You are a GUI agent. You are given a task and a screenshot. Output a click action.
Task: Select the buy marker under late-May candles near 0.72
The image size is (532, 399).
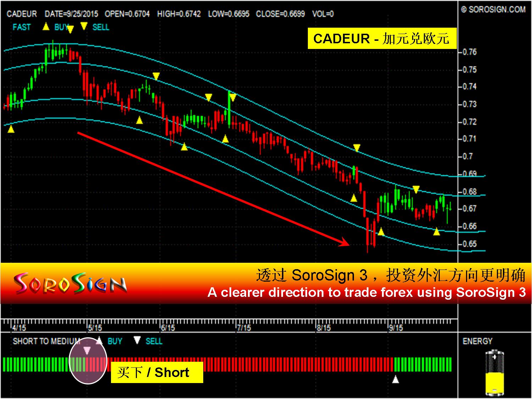point(139,120)
